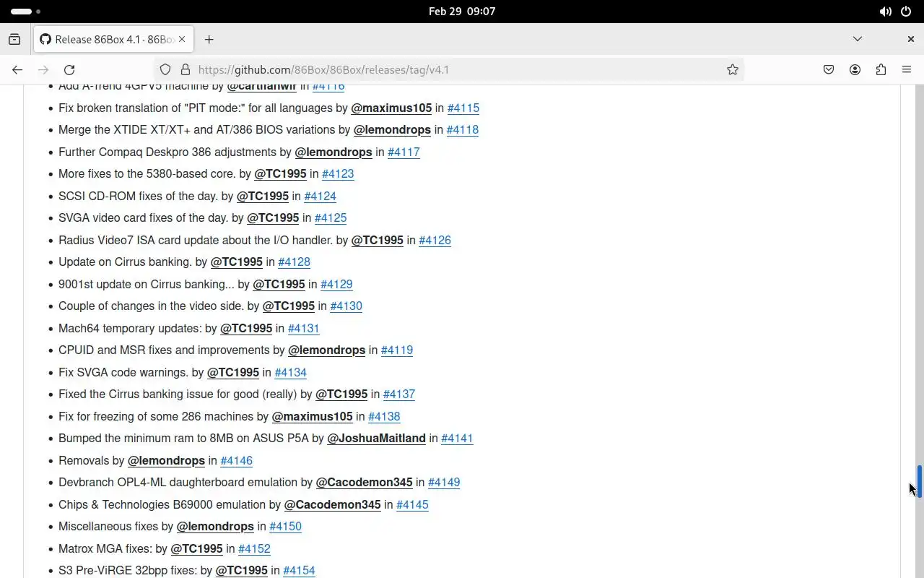924x578 pixels.
Task: Visit @Cacodemon345 profile on OPL4-ML line
Action: (x=365, y=483)
